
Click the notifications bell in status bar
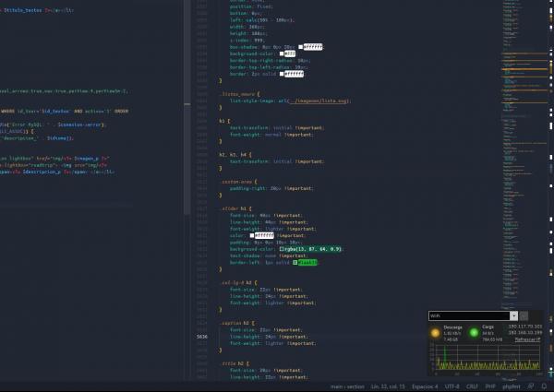click(x=544, y=386)
